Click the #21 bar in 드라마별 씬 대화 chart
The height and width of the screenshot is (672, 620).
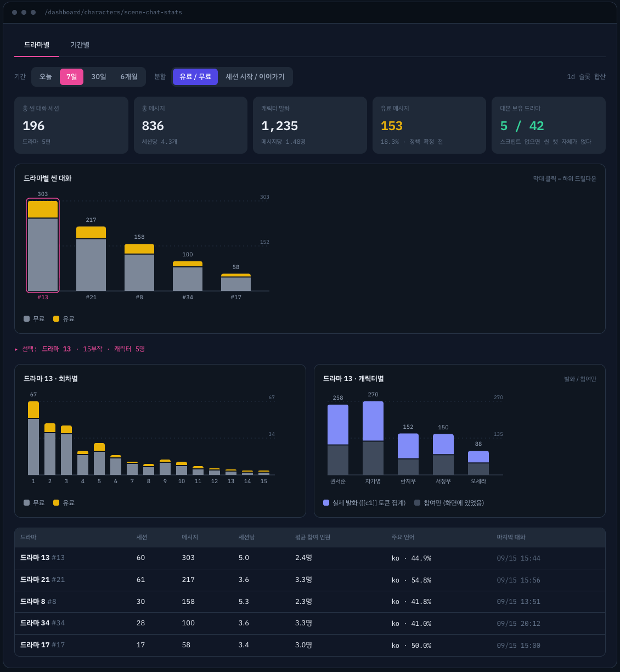pos(91,259)
